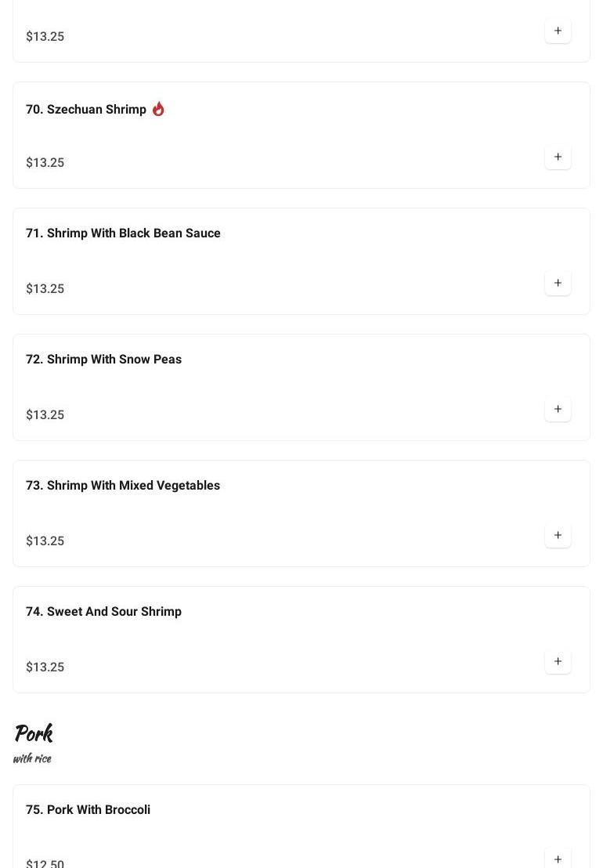Add Sweet And Sour Shrimp with plus button
Image resolution: width=603 pixels, height=868 pixels.
tap(558, 661)
